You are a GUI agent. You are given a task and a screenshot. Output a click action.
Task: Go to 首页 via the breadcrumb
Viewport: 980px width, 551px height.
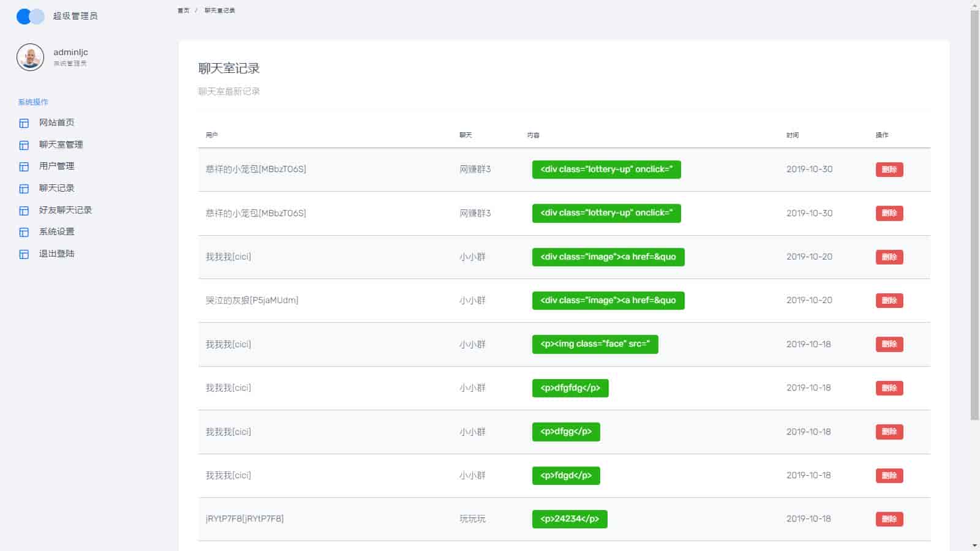click(x=183, y=10)
